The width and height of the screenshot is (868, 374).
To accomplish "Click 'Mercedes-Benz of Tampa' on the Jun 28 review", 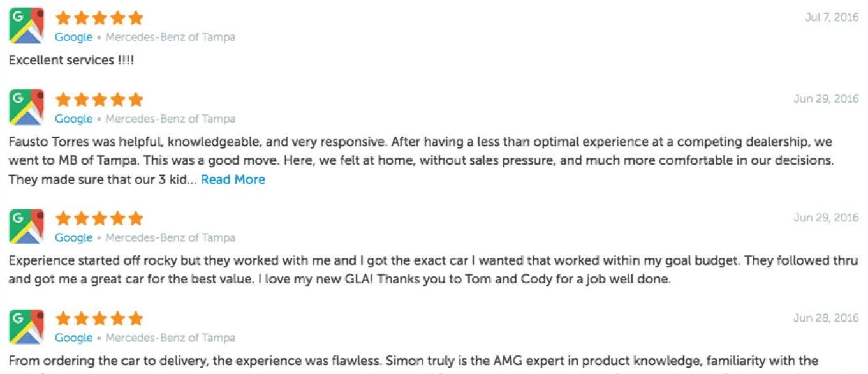I will [170, 338].
